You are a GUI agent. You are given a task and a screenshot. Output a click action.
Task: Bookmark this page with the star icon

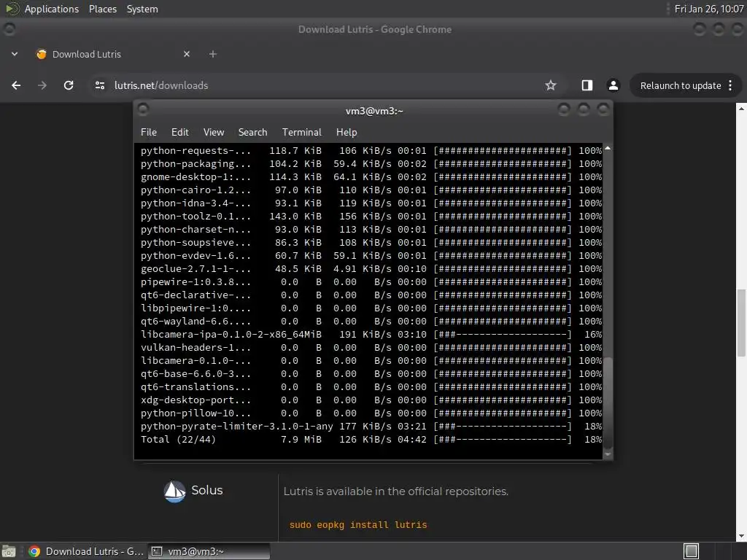coord(551,85)
